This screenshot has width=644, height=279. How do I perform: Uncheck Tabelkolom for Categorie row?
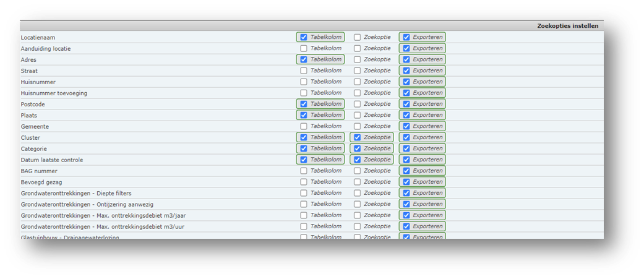(x=303, y=148)
